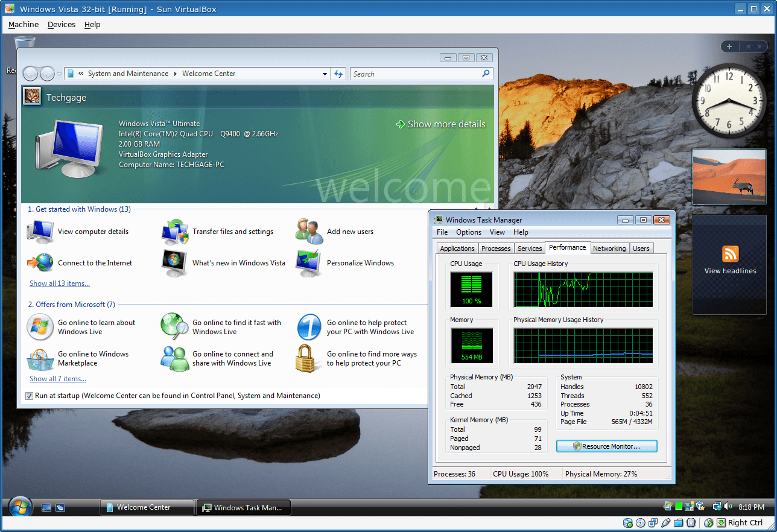Image resolution: width=777 pixels, height=532 pixels.
Task: Click VirtualBox network adapters status icon
Action: pos(653,523)
